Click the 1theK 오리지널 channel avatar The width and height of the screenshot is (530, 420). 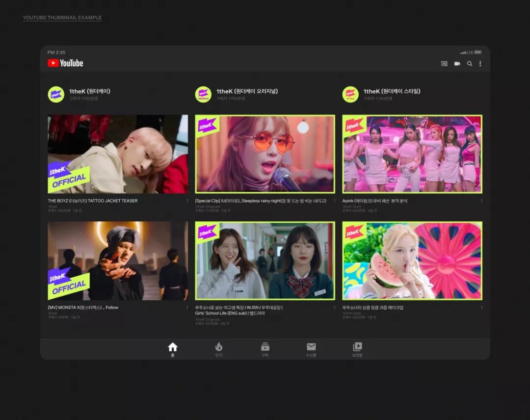pos(203,94)
